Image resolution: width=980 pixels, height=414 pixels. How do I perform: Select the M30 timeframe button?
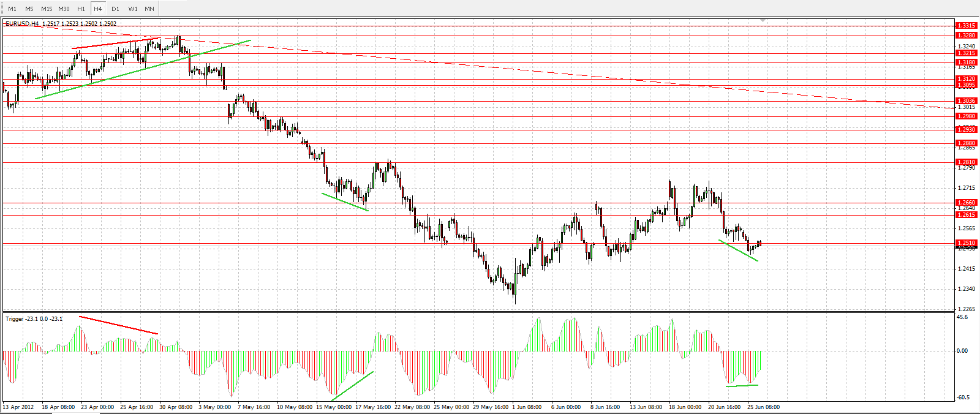(64, 9)
